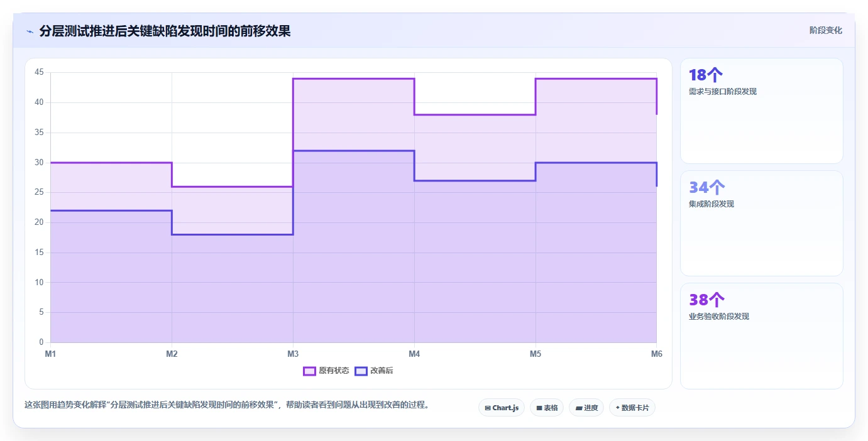Screen dimensions: 868x441
Task: Select the 18个 需求与接口阶段发现 card
Action: (761, 111)
